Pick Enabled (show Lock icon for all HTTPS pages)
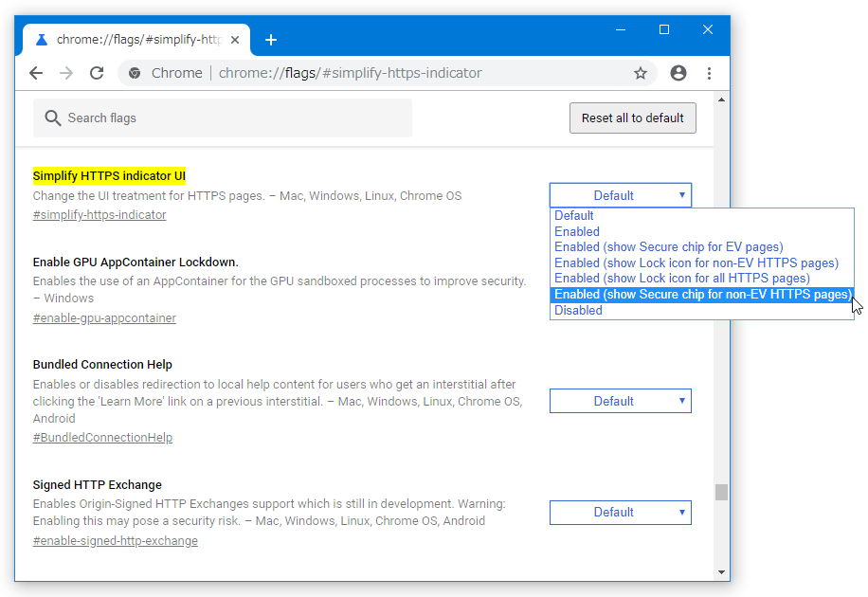The height and width of the screenshot is (597, 868). (x=702, y=279)
